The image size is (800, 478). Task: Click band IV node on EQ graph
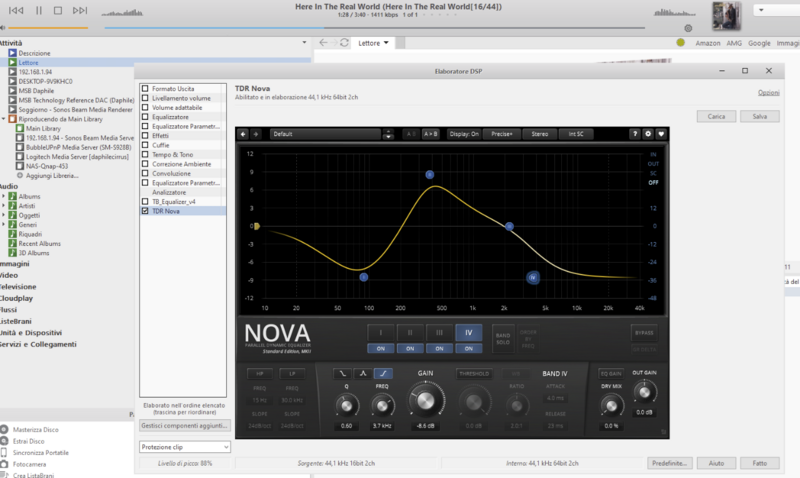pyautogui.click(x=533, y=277)
